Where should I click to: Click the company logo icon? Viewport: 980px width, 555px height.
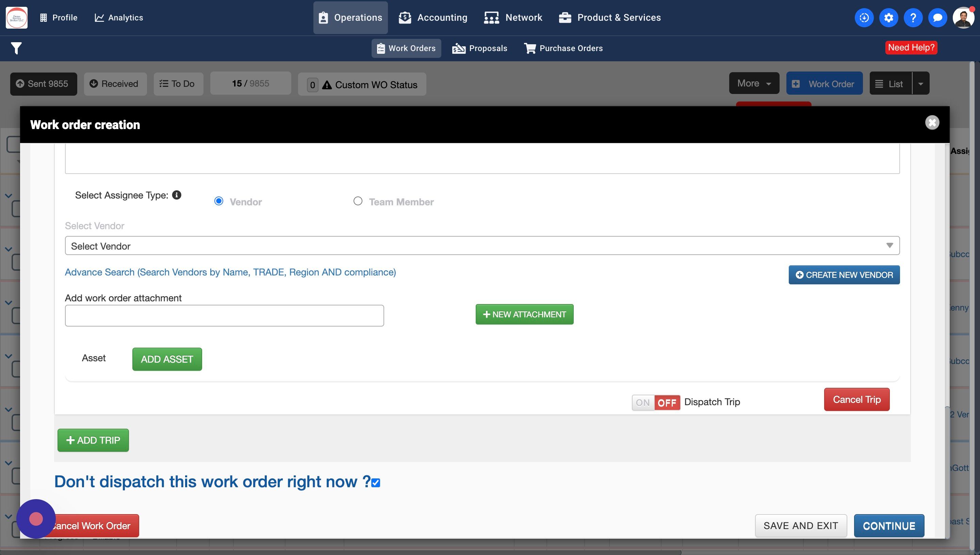17,17
